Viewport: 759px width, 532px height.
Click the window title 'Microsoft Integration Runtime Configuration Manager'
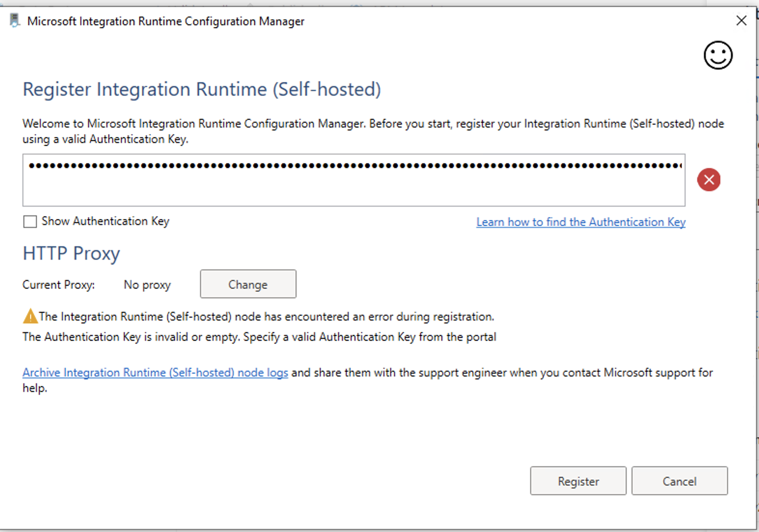pos(166,21)
